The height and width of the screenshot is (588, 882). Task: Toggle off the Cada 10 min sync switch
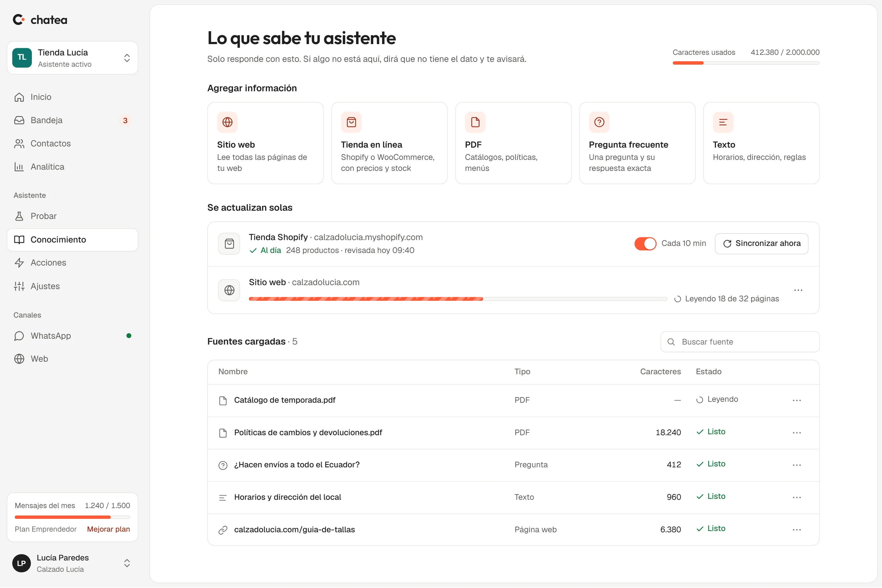click(645, 244)
